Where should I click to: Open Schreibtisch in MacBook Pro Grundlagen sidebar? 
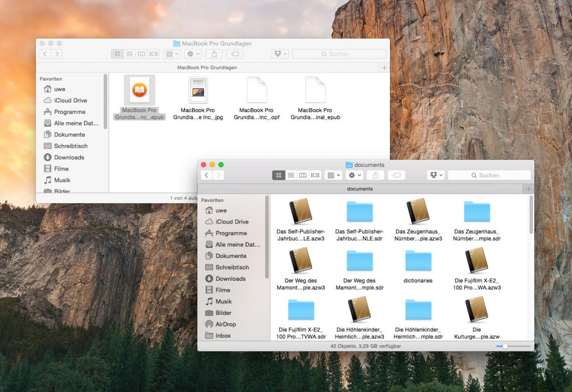[x=71, y=146]
